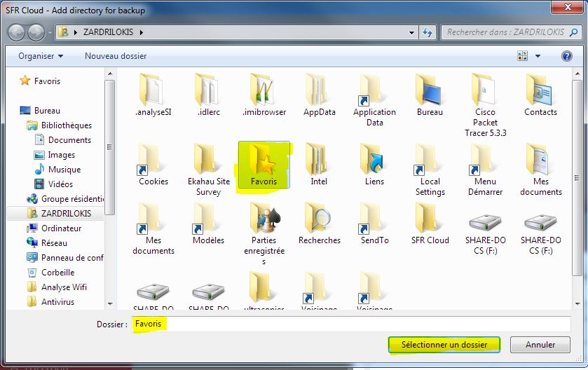Viewport: 588px width, 370px height.
Task: Click the Sélectionner un dossier button
Action: click(444, 345)
